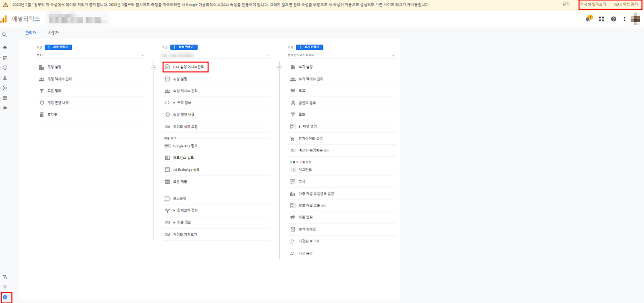Open the Discover lightbulb icon
The image size is (644, 303).
pyautogui.click(x=5, y=287)
